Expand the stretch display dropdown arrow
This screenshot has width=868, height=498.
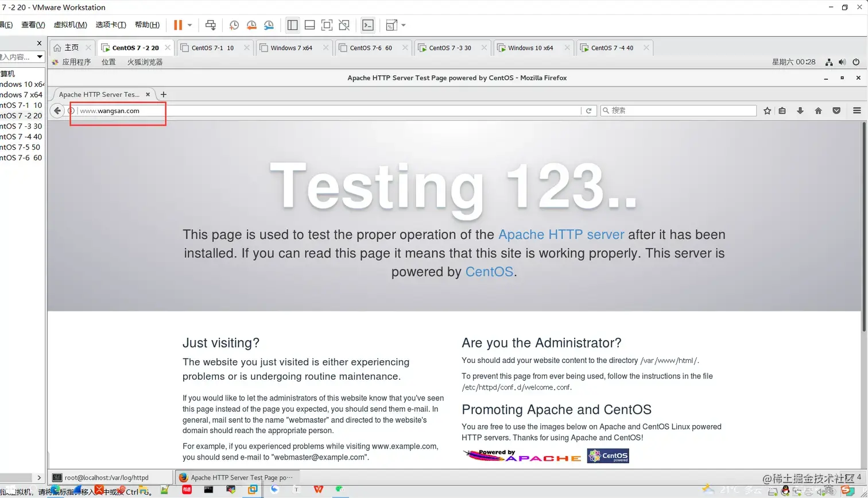coord(404,25)
